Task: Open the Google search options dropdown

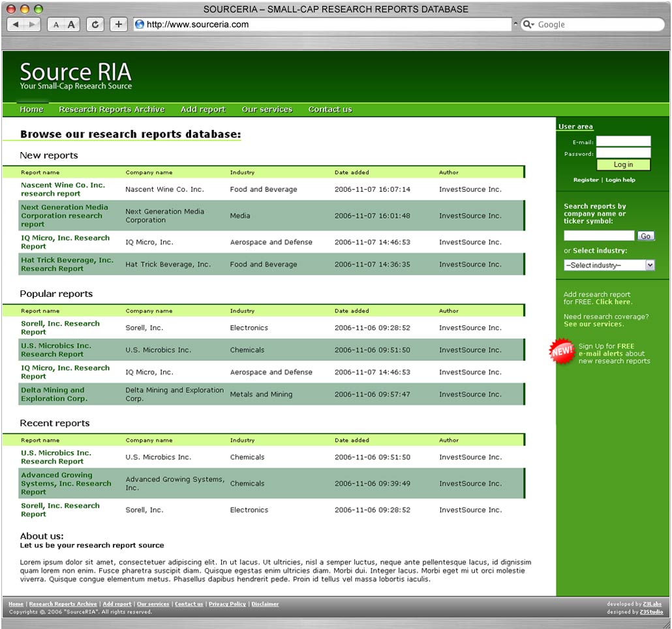Action: click(x=532, y=25)
